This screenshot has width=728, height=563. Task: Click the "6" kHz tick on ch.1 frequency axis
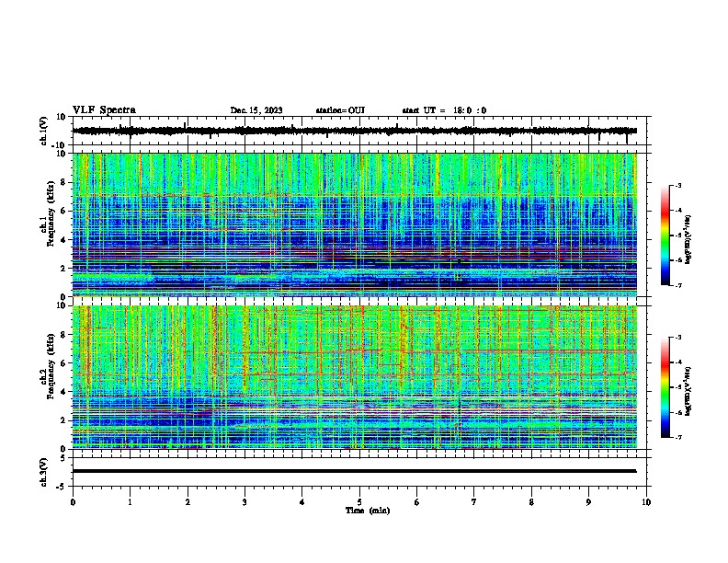[x=63, y=211]
